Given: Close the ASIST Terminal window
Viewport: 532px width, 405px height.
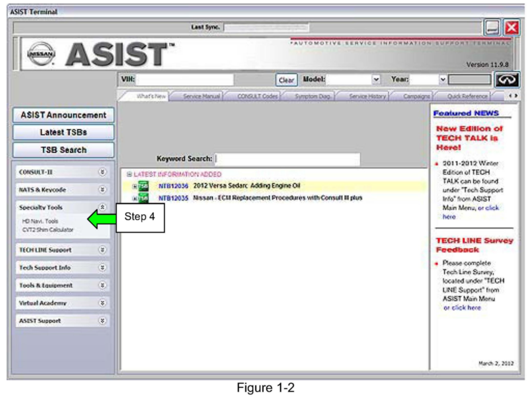Looking at the screenshot, I should pos(512,27).
